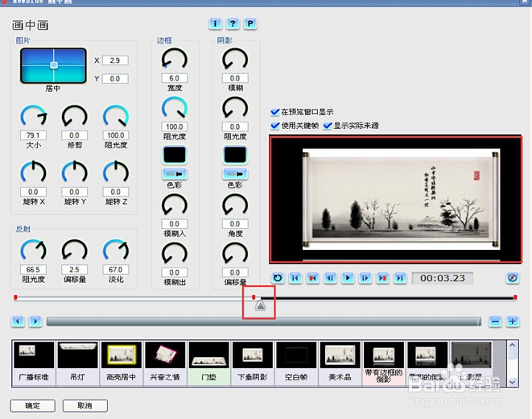Click the 旋转 X rotation knob
The height and width of the screenshot is (419, 532).
click(x=33, y=172)
